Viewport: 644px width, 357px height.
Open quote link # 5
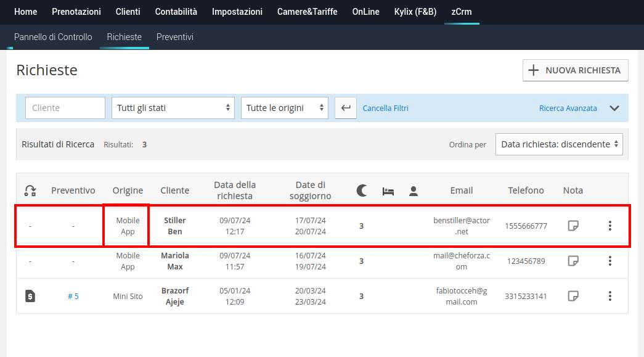73,296
